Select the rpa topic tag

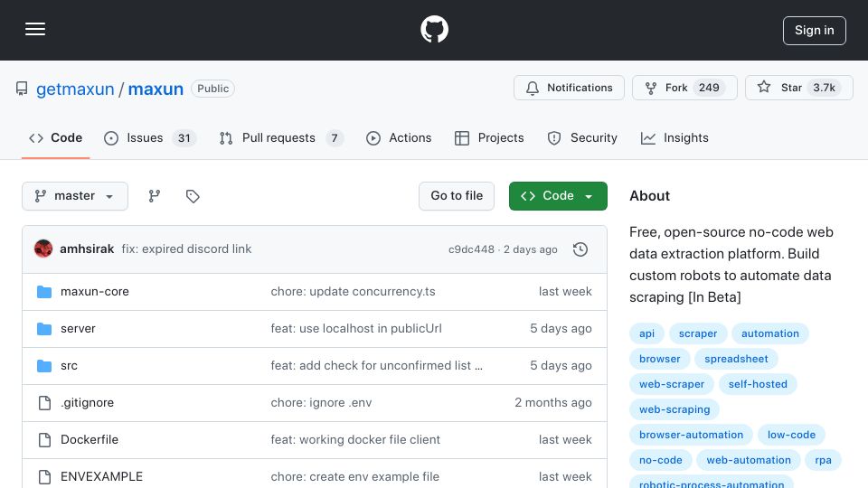[823, 460]
